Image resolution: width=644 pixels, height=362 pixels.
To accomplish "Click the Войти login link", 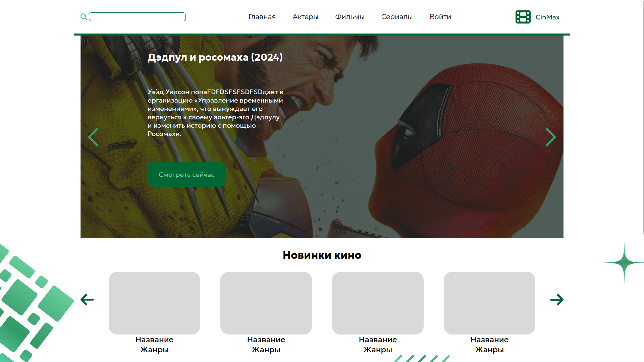I will click(440, 17).
